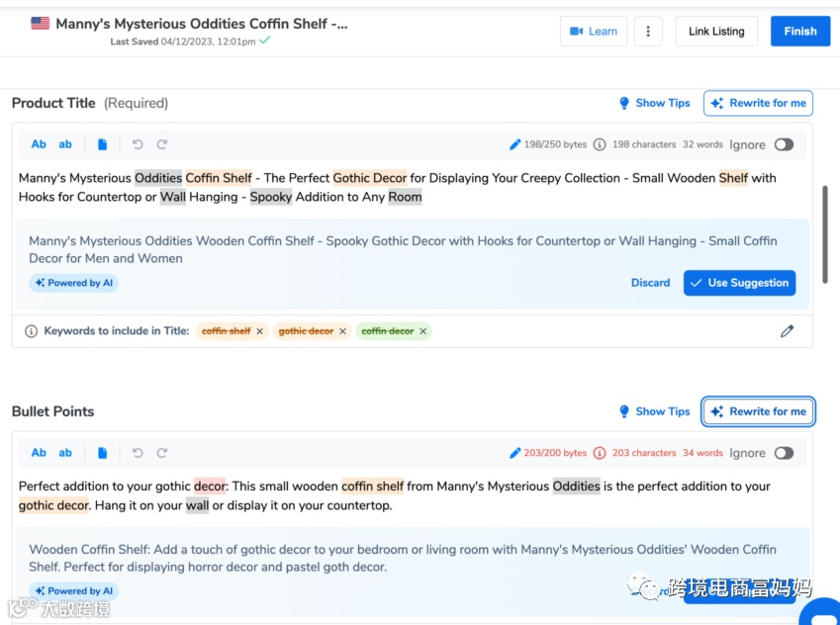Viewport: 840px width, 625px height.
Task: Click the coffin shelf keyword chip text
Action: coord(226,331)
